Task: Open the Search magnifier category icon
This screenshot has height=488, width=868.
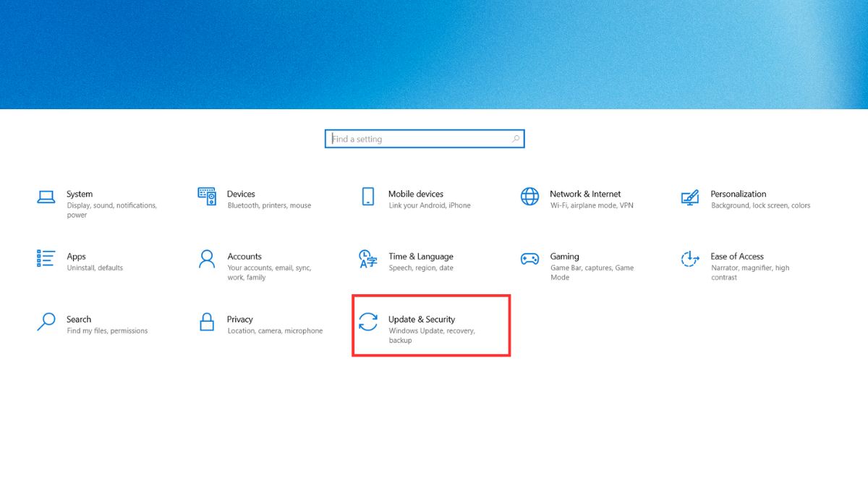Action: click(x=46, y=322)
